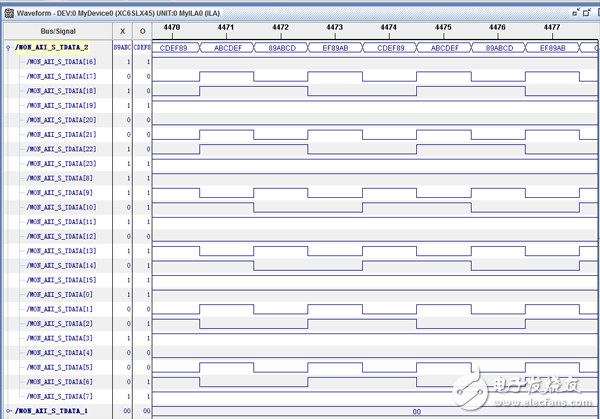600x419 pixels.
Task: Select signal MON_AXI_S_TDATA[7]
Action: tap(60, 396)
